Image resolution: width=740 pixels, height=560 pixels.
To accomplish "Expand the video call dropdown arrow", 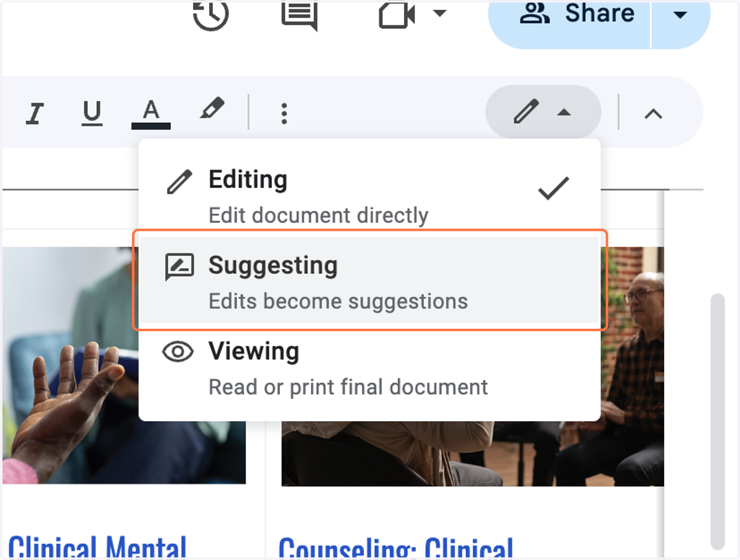I will coord(439,13).
